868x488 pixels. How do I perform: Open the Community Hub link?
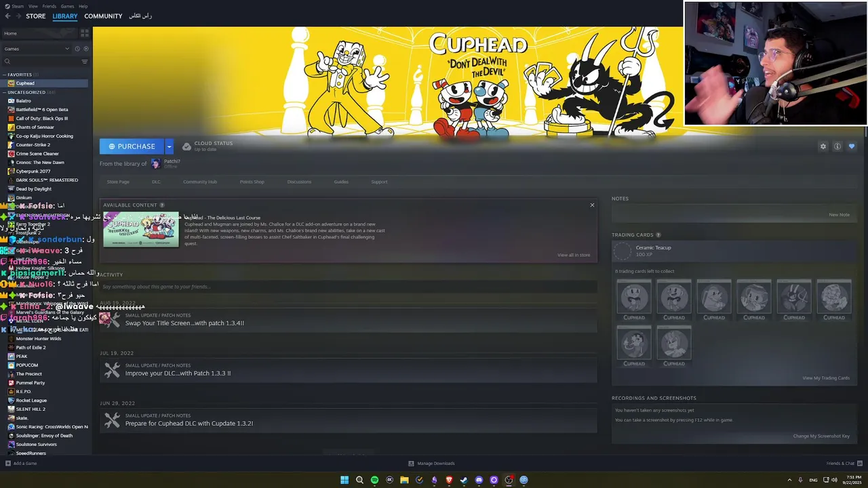point(200,182)
